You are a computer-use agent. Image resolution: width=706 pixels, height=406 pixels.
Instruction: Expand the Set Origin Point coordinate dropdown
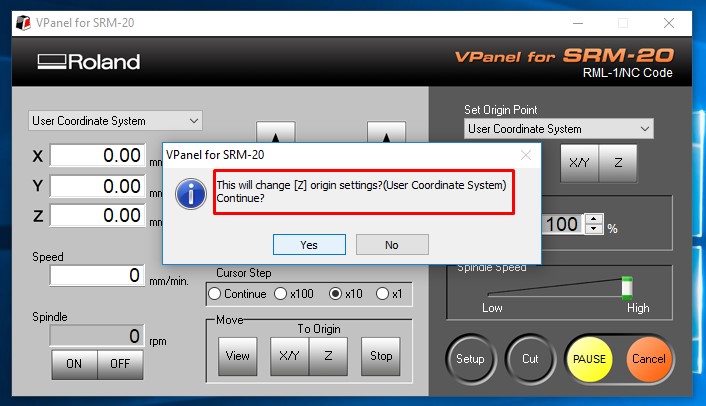point(558,129)
